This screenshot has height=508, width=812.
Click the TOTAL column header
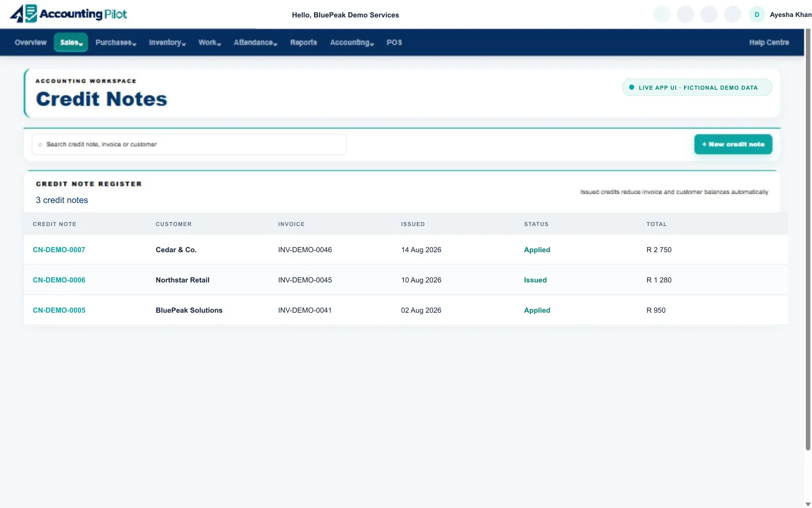[x=656, y=224]
